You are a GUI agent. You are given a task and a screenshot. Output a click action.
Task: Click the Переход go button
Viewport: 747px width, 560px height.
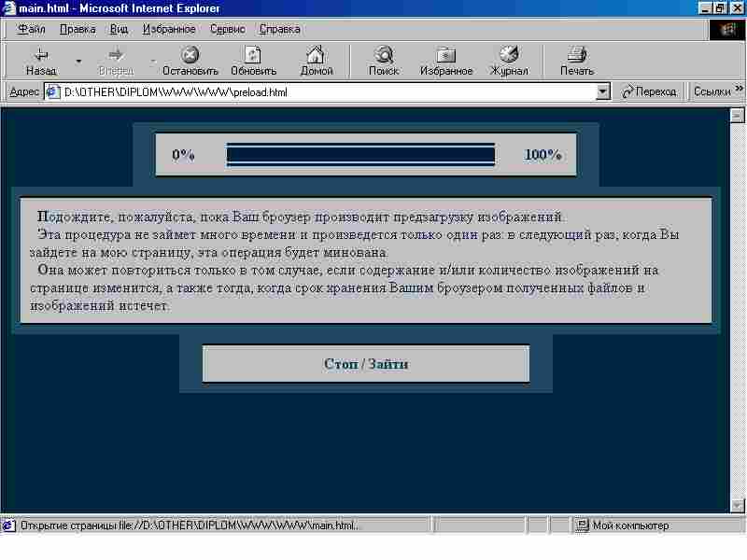coord(650,91)
